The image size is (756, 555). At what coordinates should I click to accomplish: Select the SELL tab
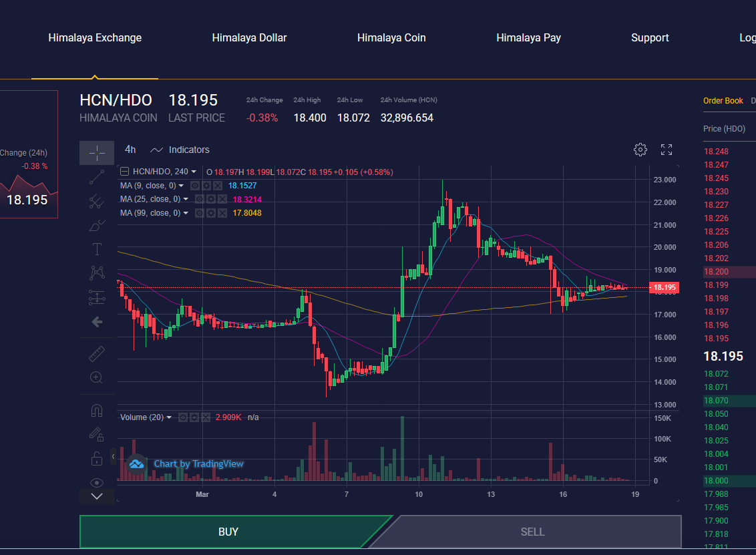coord(532,532)
